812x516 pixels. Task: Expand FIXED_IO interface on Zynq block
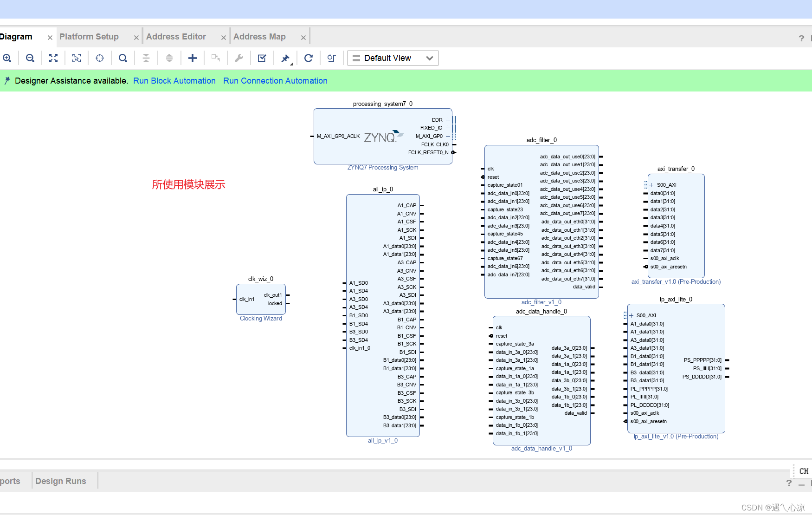pos(448,128)
